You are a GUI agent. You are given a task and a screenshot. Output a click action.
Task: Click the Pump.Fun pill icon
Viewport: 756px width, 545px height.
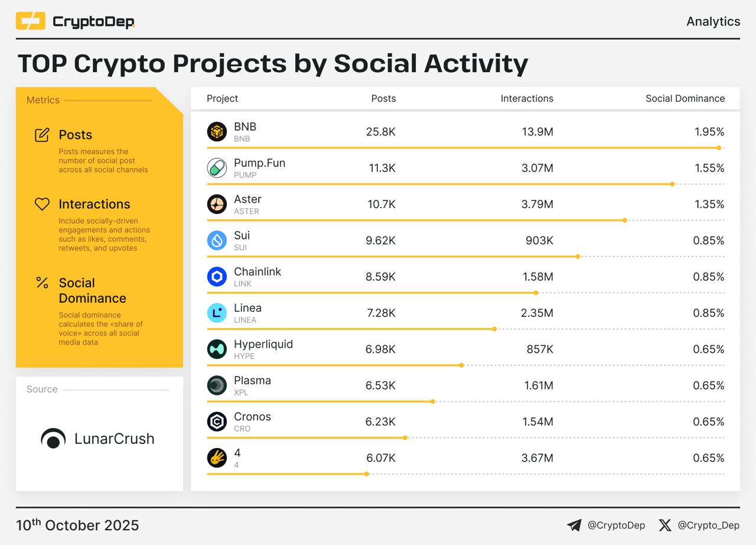click(x=217, y=168)
